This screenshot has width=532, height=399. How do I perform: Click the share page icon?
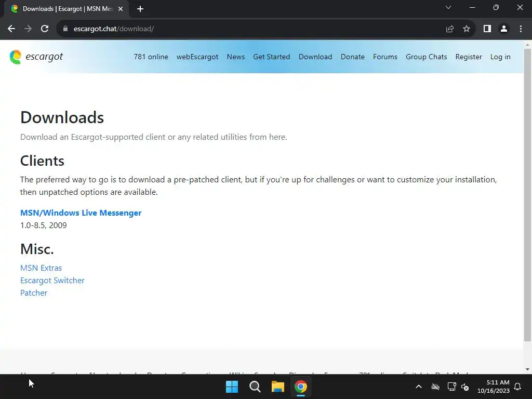[x=450, y=29]
